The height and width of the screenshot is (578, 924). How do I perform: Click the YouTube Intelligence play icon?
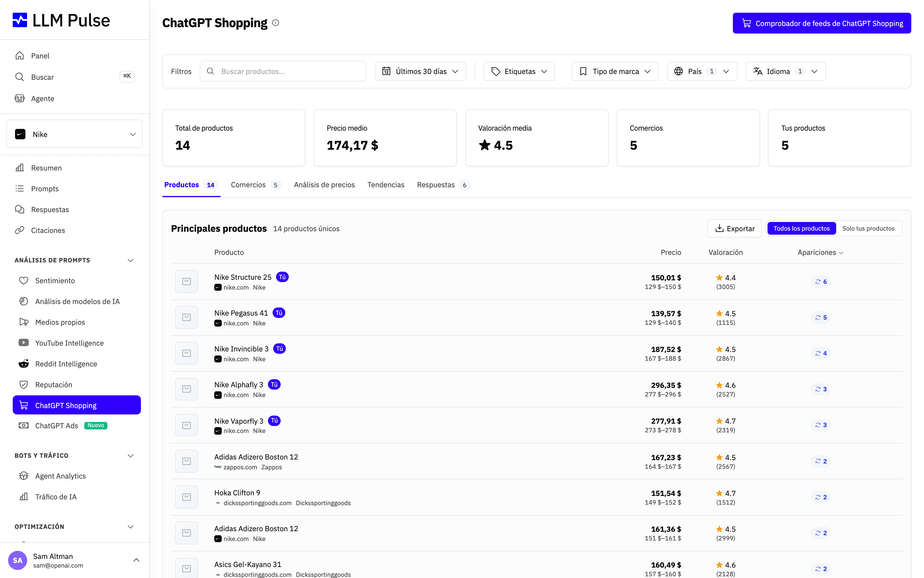[x=24, y=342]
